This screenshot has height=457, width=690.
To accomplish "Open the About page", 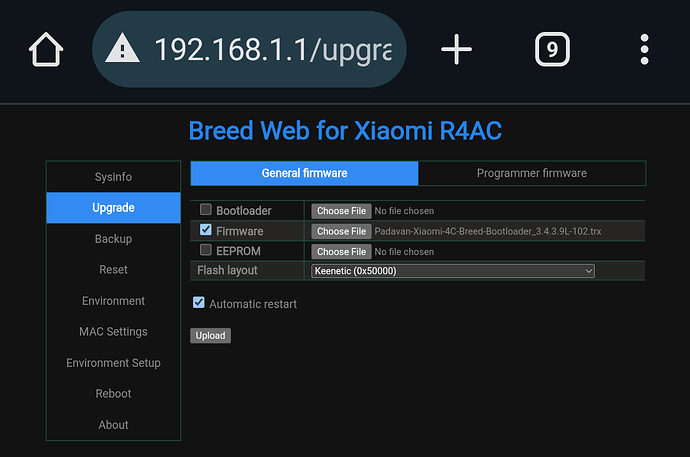I will point(114,425).
